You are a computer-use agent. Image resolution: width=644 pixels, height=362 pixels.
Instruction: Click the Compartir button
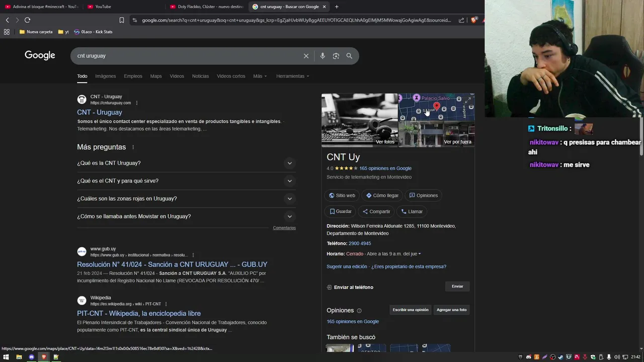376,212
